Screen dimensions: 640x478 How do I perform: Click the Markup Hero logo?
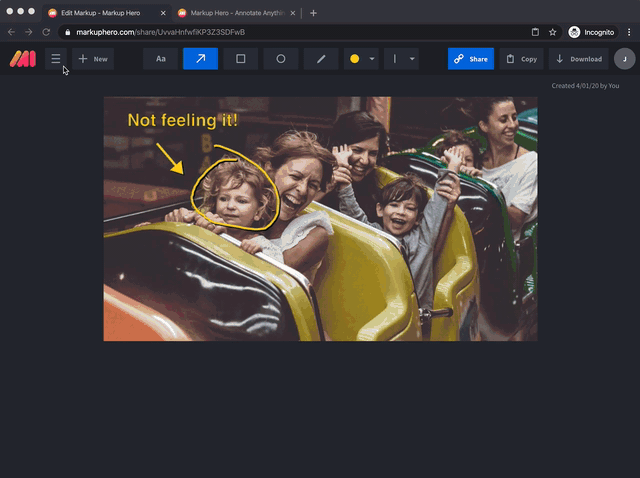coord(23,59)
